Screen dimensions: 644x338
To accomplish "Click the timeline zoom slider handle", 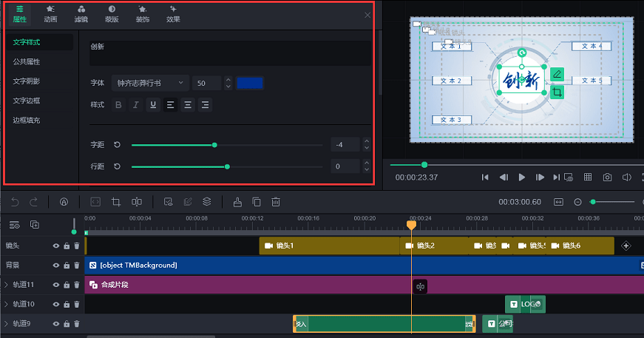I will (593, 202).
